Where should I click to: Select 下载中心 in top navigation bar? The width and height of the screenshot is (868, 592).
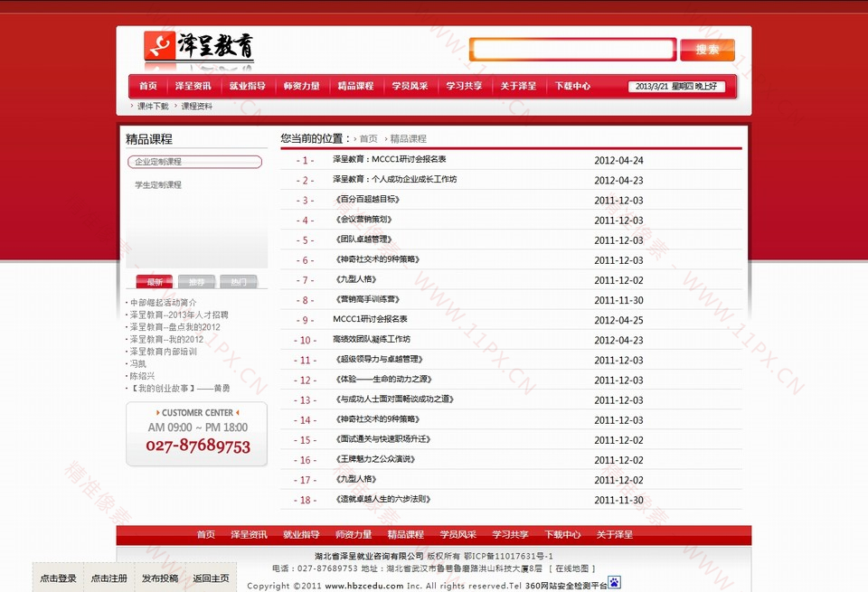[x=572, y=87]
